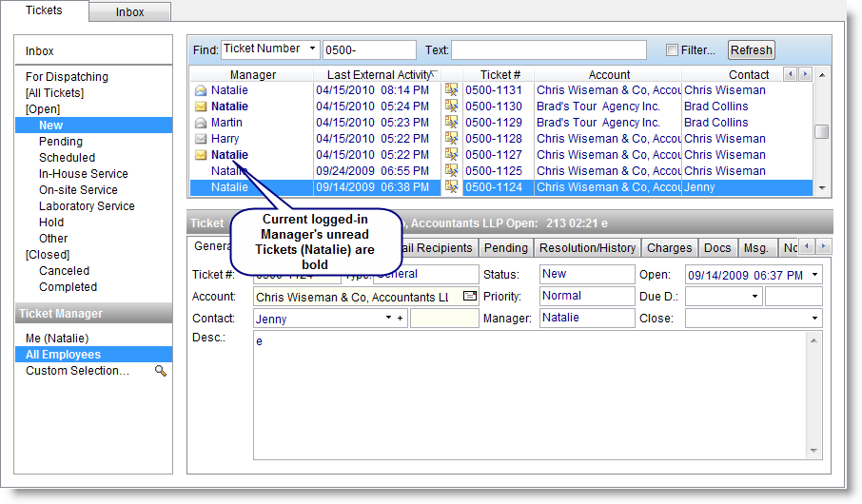
Task: Expand the Open date dropdown
Action: click(815, 275)
